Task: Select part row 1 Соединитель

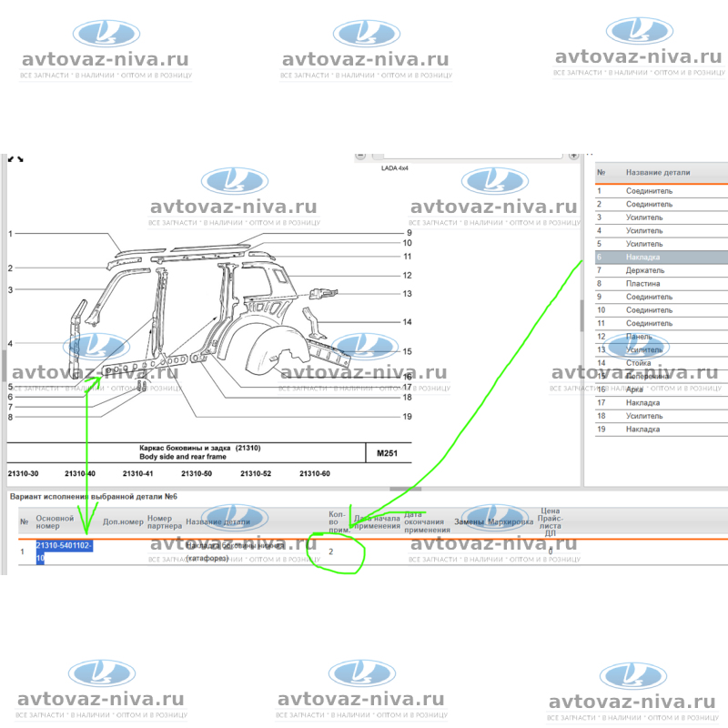Action: [x=662, y=191]
